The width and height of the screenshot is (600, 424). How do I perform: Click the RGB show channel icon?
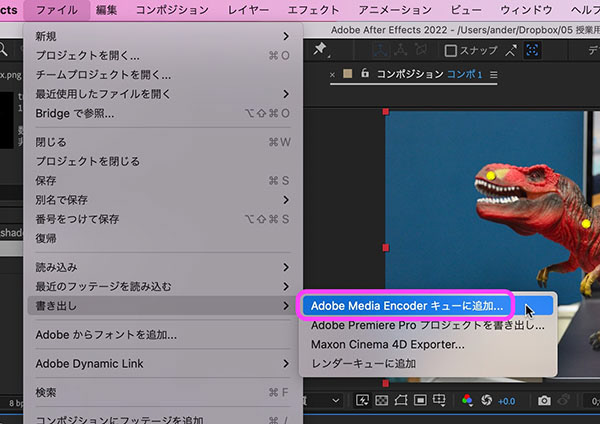pos(467,400)
